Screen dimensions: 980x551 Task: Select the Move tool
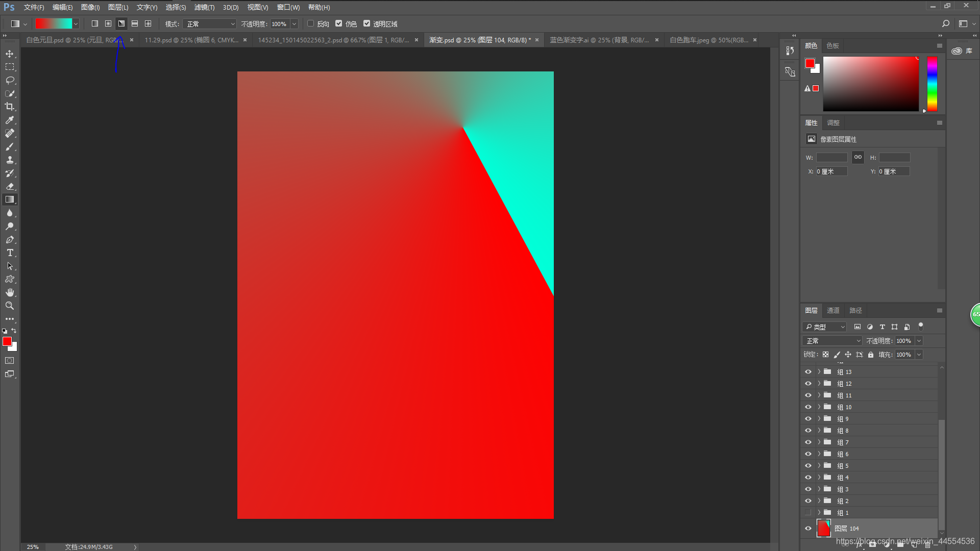coord(10,54)
